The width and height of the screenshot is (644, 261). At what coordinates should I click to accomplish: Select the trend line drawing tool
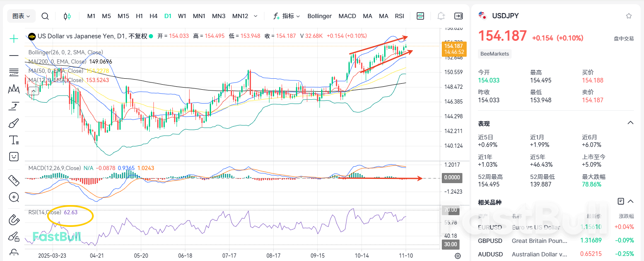point(13,56)
